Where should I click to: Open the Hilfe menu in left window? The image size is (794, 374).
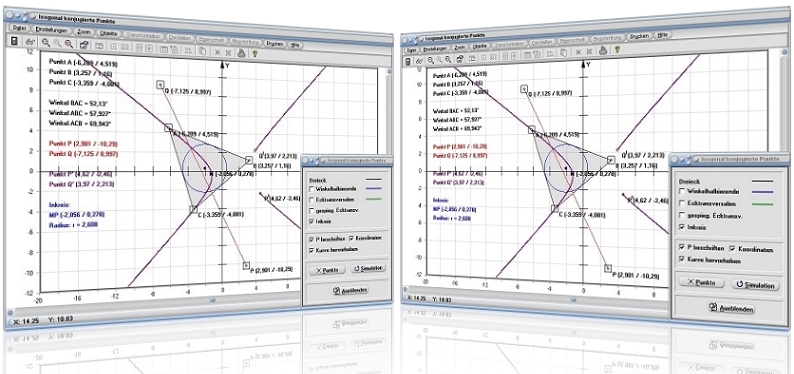[x=295, y=45]
